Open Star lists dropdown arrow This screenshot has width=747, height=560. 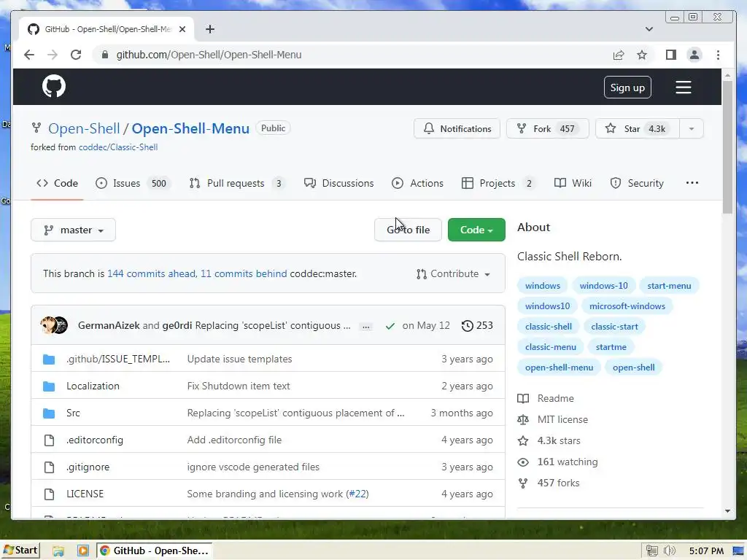(692, 128)
